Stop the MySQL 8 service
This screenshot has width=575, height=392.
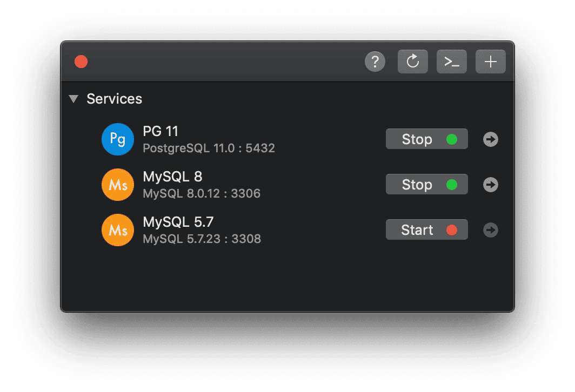click(x=427, y=184)
